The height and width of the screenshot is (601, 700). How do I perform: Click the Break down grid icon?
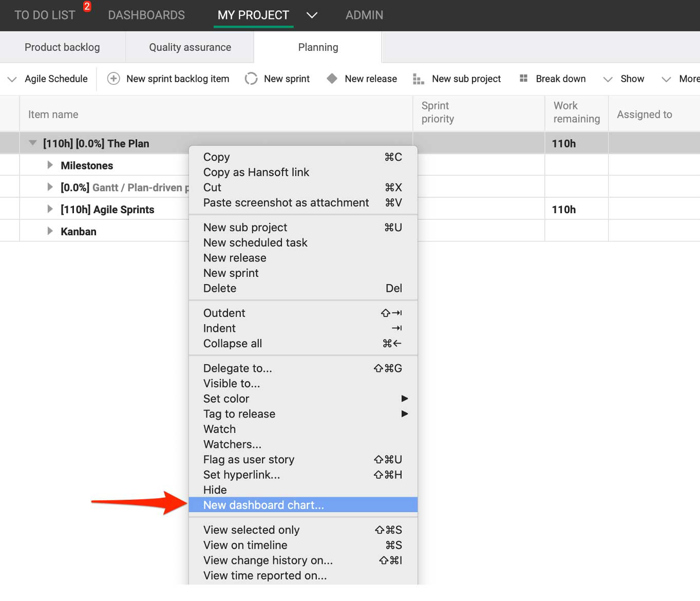(524, 78)
